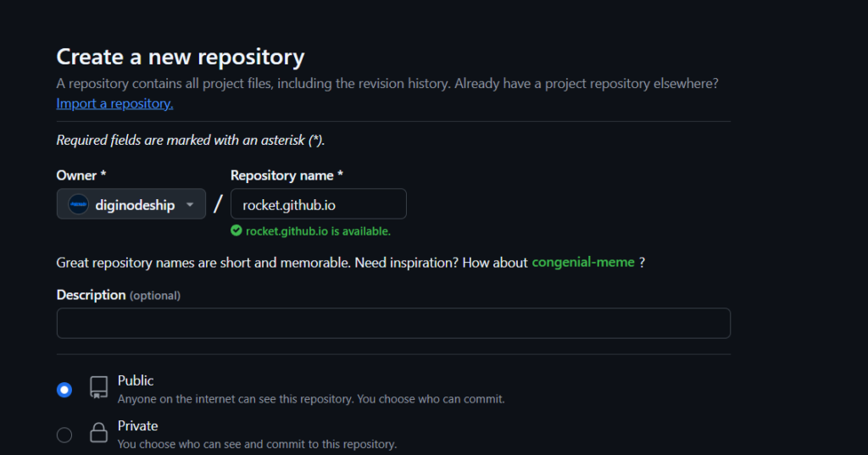Click the caret arrow in Owner selector

point(190,204)
